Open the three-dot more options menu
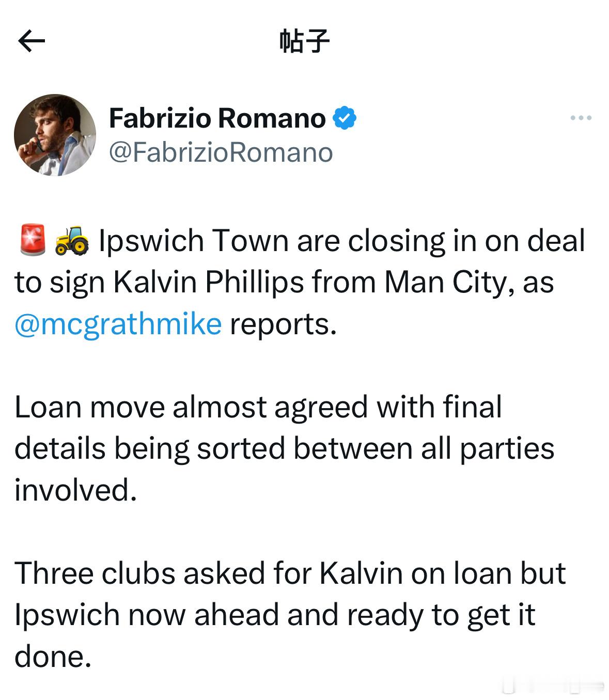 [x=581, y=118]
